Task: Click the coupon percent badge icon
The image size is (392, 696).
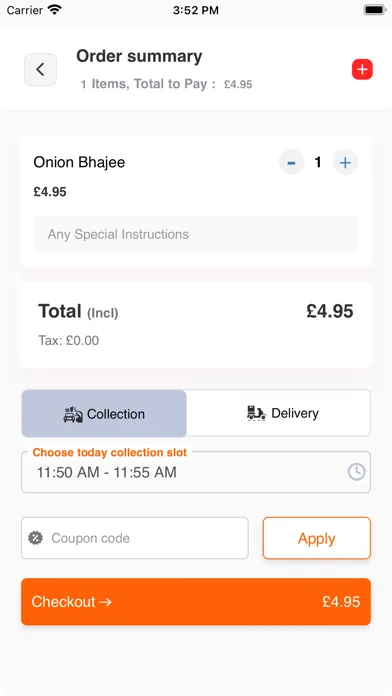Action: (36, 538)
